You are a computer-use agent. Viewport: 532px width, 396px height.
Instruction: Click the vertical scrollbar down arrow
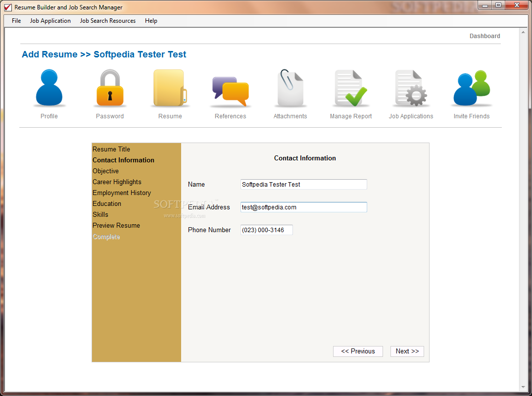[x=523, y=387]
